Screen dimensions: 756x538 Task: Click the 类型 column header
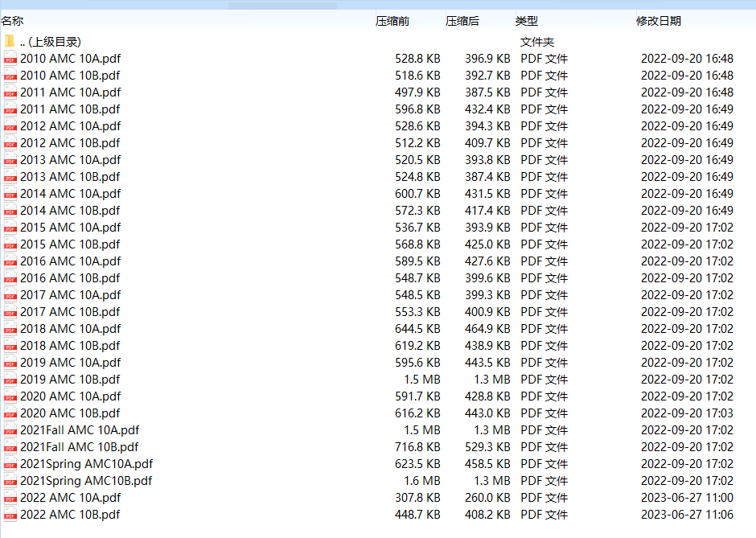click(527, 21)
